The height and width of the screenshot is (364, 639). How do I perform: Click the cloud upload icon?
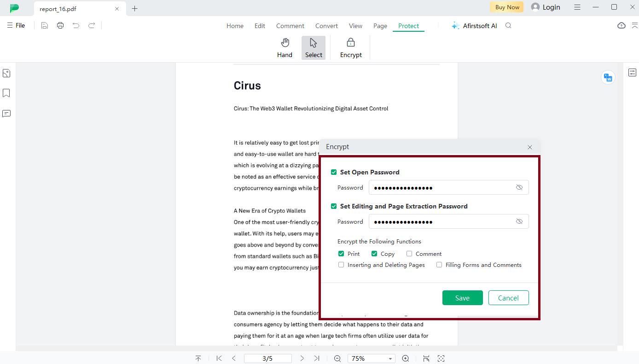click(x=622, y=26)
